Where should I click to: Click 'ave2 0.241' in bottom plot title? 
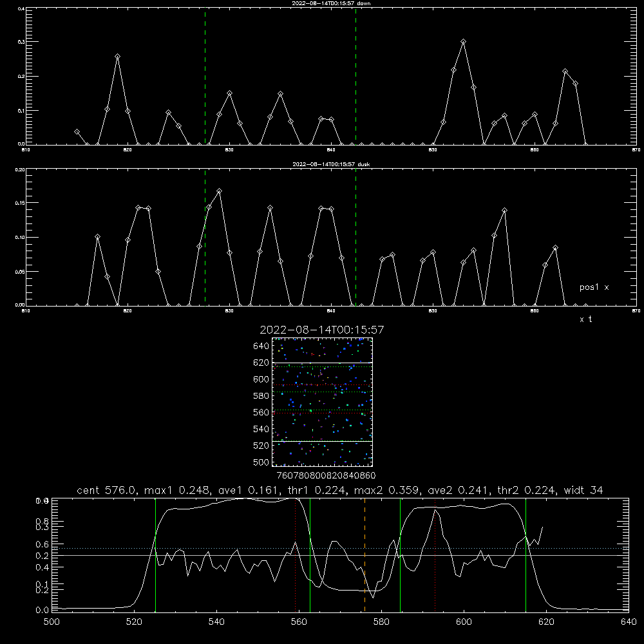(x=457, y=490)
